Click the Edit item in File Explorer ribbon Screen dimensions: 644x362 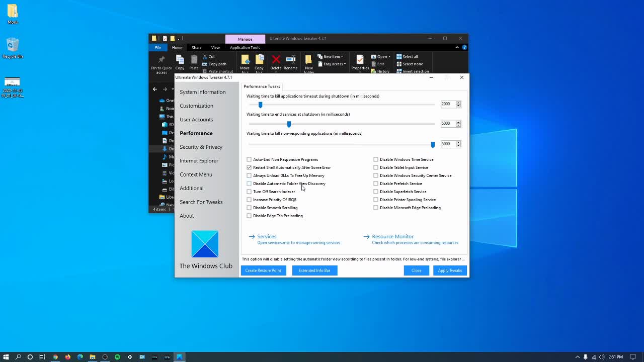377,64
